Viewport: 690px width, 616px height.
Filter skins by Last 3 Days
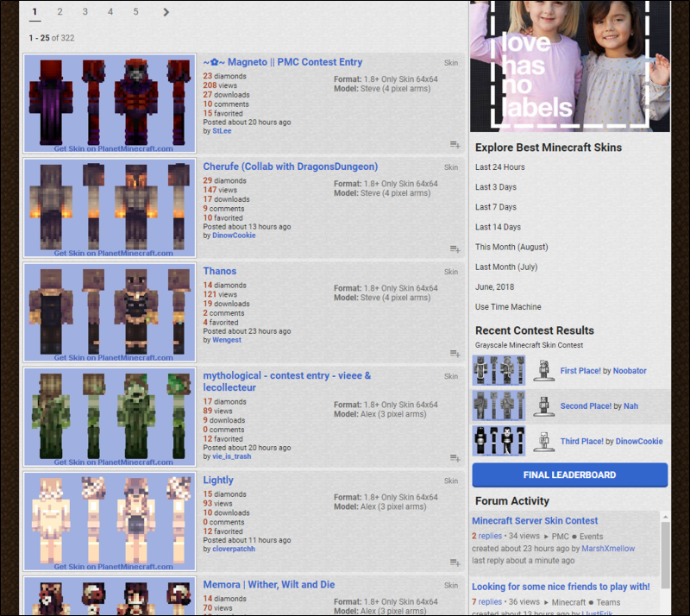[495, 186]
